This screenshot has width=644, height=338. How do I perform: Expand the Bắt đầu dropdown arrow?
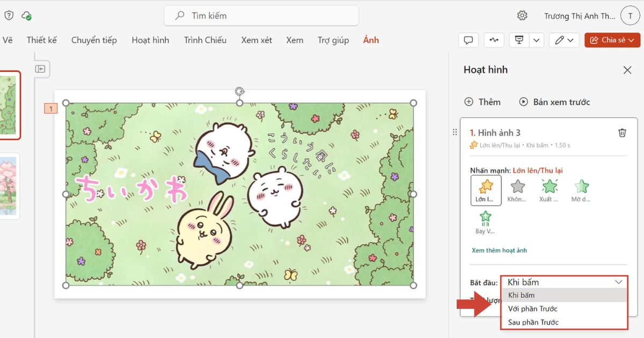tap(619, 282)
